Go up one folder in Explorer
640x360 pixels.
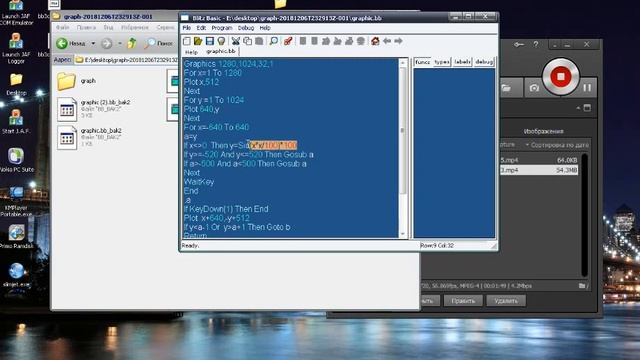(132, 43)
